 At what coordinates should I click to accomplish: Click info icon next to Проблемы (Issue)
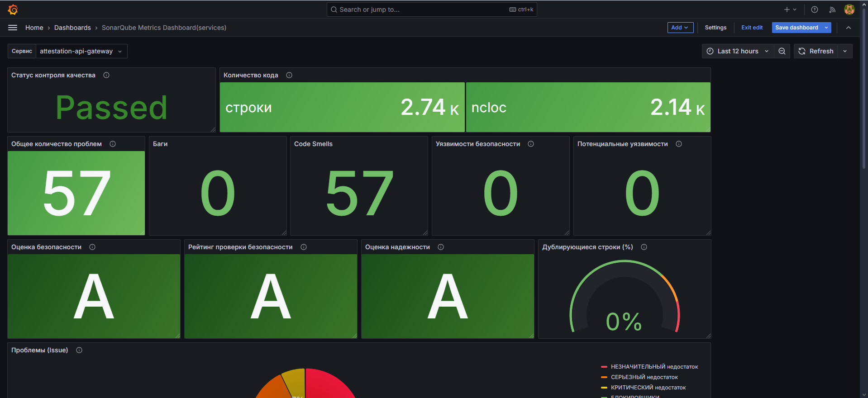click(x=79, y=350)
